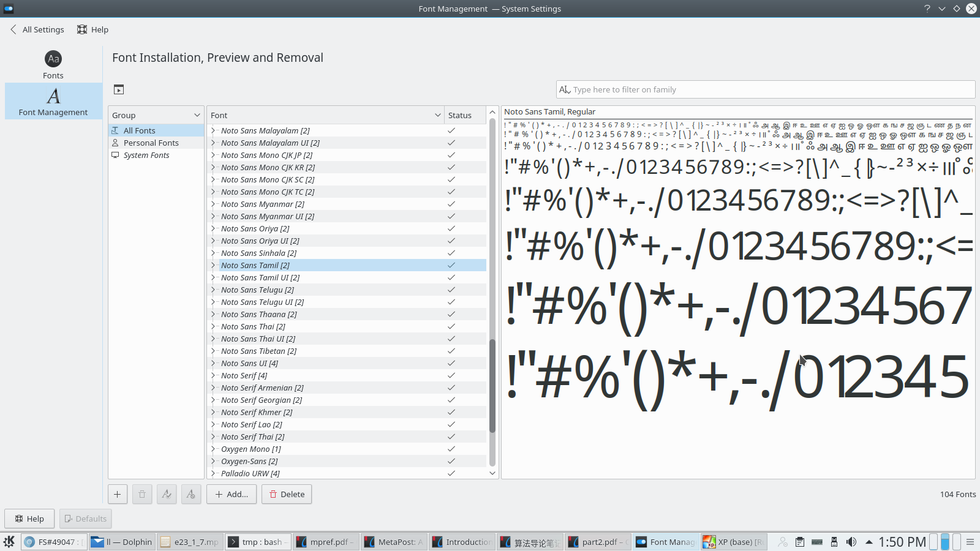
Task: Click the create new font group plus icon
Action: click(x=118, y=494)
